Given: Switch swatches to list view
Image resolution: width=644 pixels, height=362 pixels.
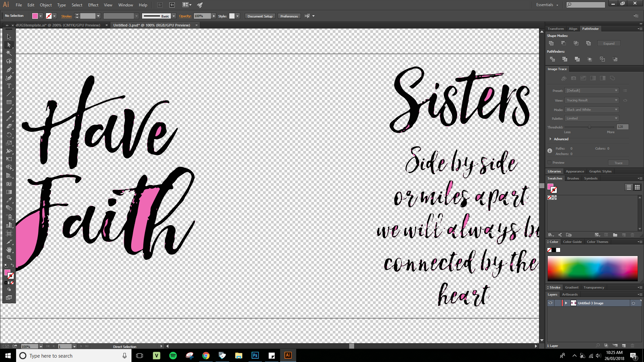Looking at the screenshot, I should click(x=629, y=187).
